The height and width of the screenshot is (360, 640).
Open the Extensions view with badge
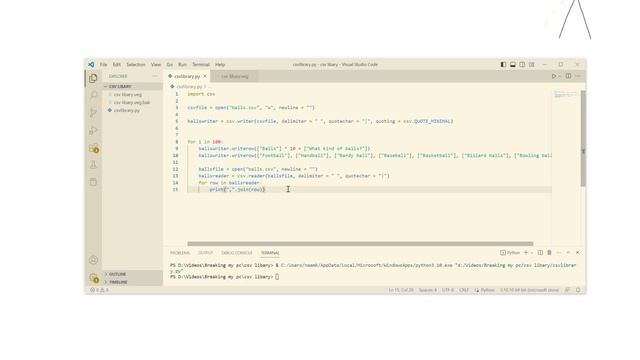coord(94,148)
